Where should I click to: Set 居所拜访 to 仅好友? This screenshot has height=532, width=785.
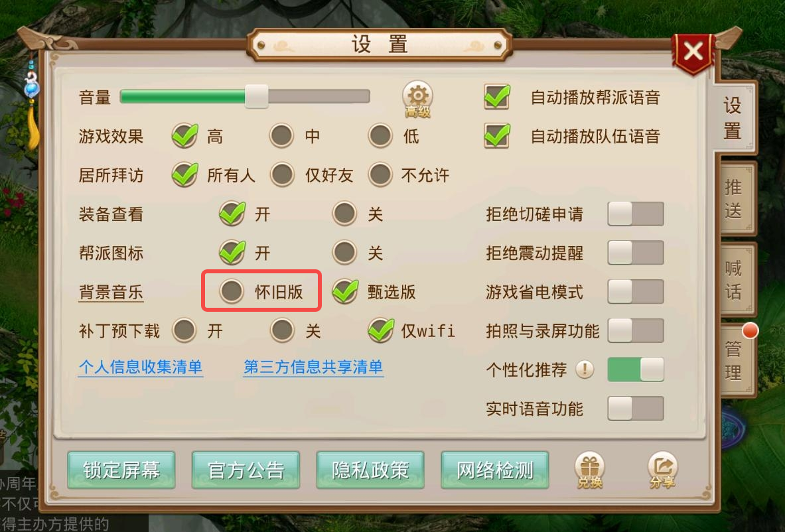click(x=283, y=174)
